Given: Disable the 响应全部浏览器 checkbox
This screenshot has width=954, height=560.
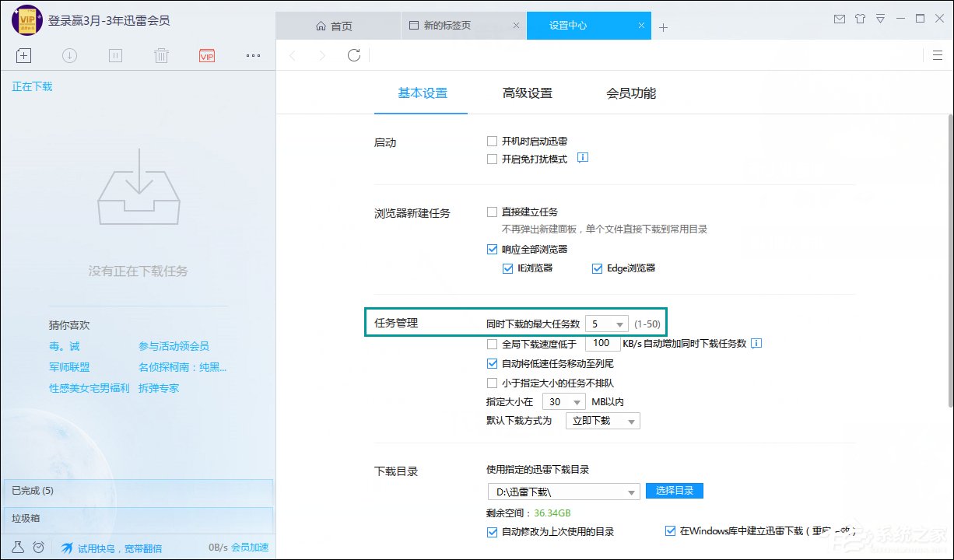Looking at the screenshot, I should coord(492,249).
